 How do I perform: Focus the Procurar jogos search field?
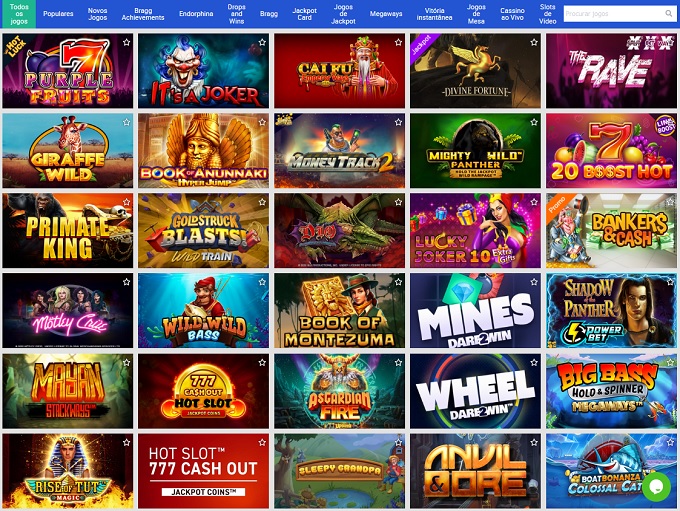614,13
